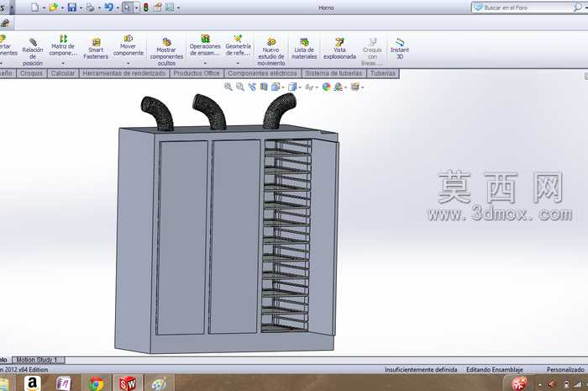Click the View Orientation icon
This screenshot has height=391, width=588.
coord(276,87)
